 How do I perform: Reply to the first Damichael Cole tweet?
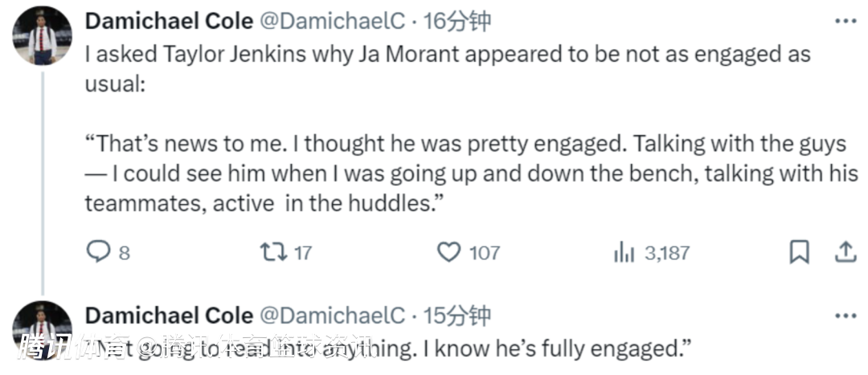[98, 253]
